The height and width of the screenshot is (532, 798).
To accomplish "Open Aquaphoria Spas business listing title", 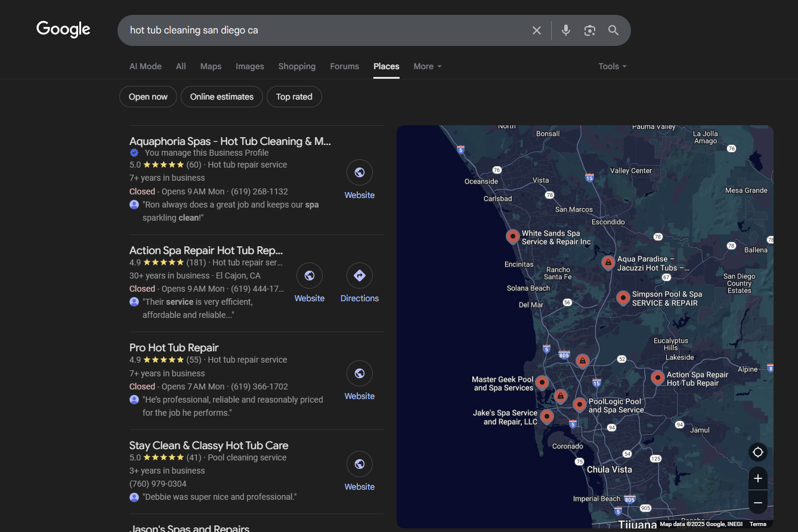I will pos(230,141).
